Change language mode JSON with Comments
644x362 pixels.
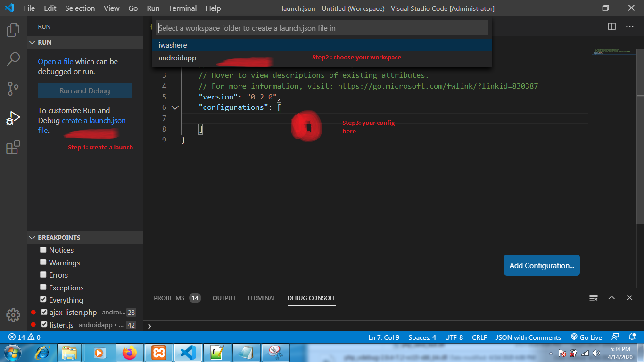[x=528, y=337]
